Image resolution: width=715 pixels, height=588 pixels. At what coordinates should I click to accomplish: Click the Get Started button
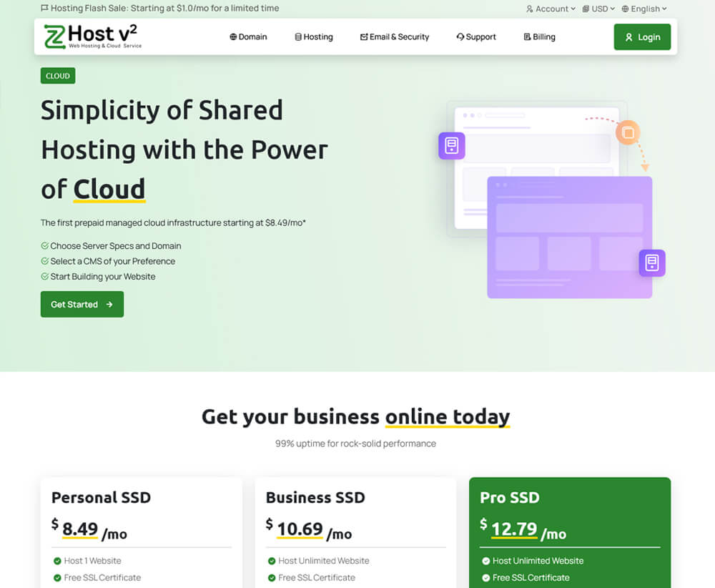[x=82, y=304]
